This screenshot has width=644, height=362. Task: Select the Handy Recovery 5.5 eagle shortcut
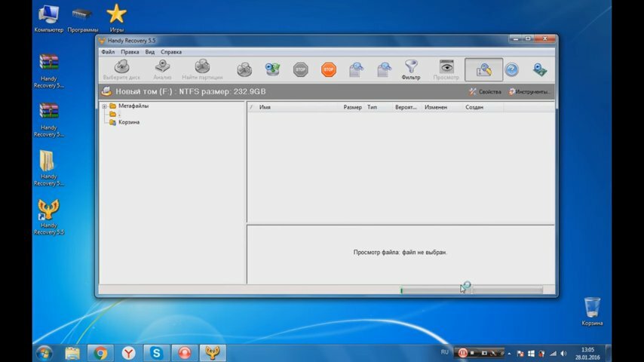click(x=48, y=217)
